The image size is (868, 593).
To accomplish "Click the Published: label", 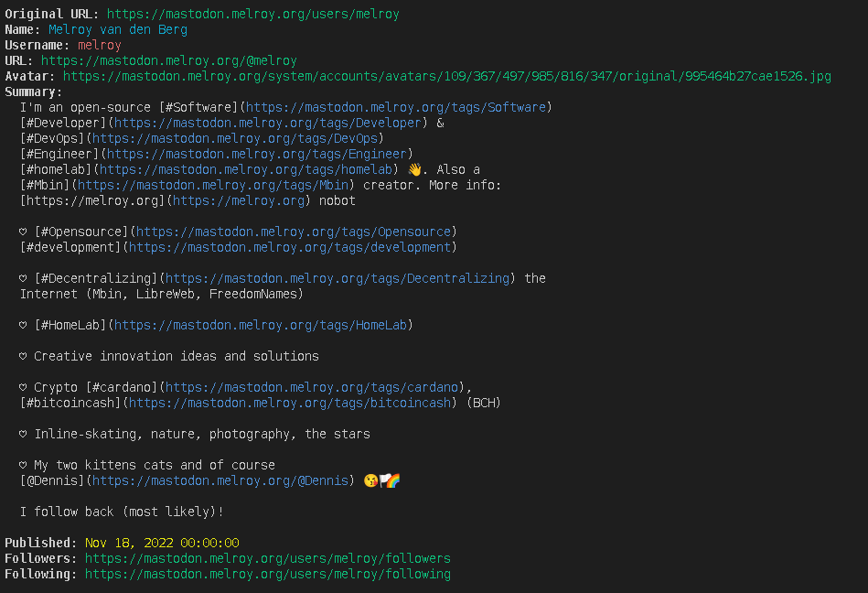I will [x=40, y=543].
